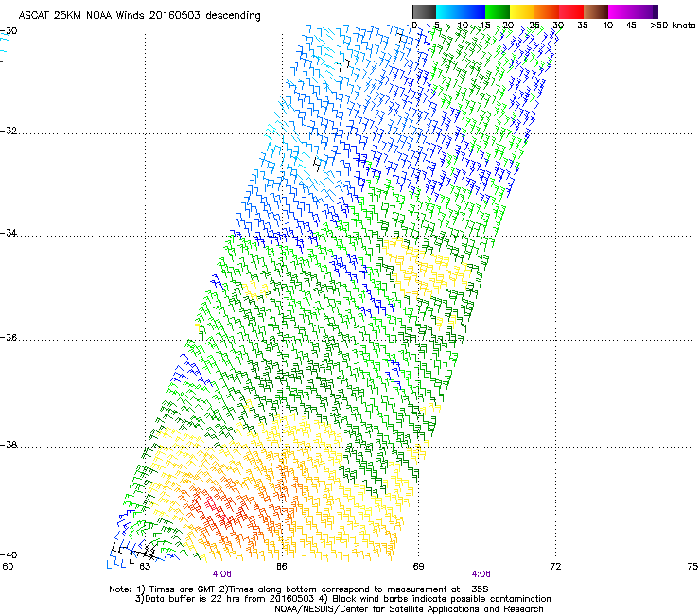
Task: Click latitude label '-34'
Action: (x=9, y=233)
